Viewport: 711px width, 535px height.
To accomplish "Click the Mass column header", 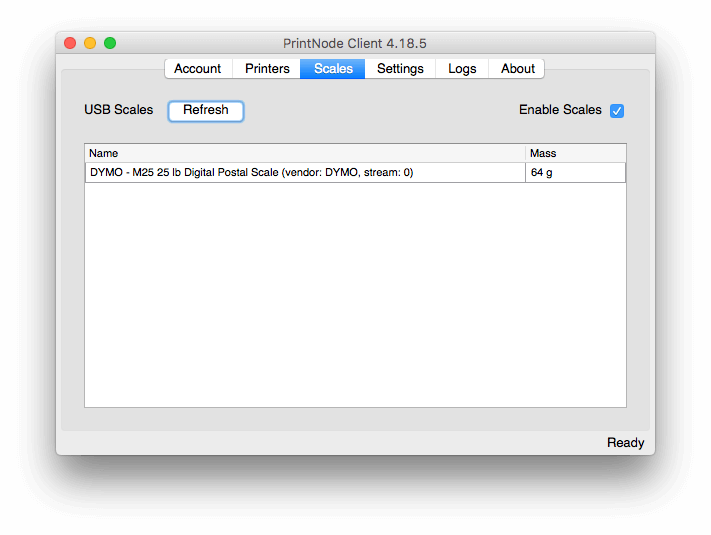I will tap(576, 153).
